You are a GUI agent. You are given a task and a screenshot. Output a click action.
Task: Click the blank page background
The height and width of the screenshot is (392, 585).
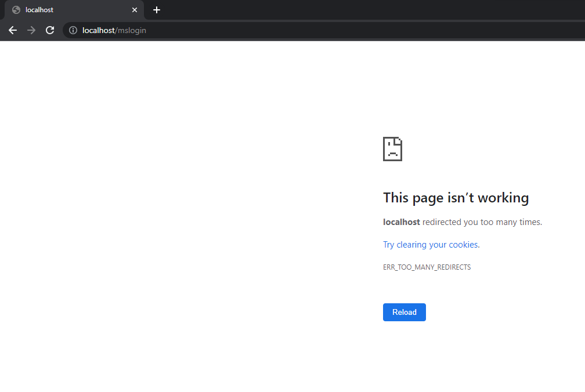coord(174,232)
